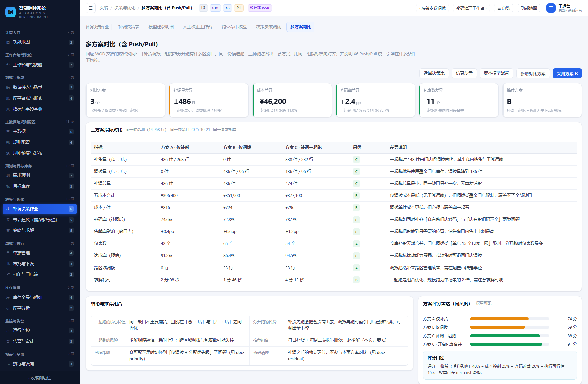Click icon beside 运行监控 item

point(8,331)
